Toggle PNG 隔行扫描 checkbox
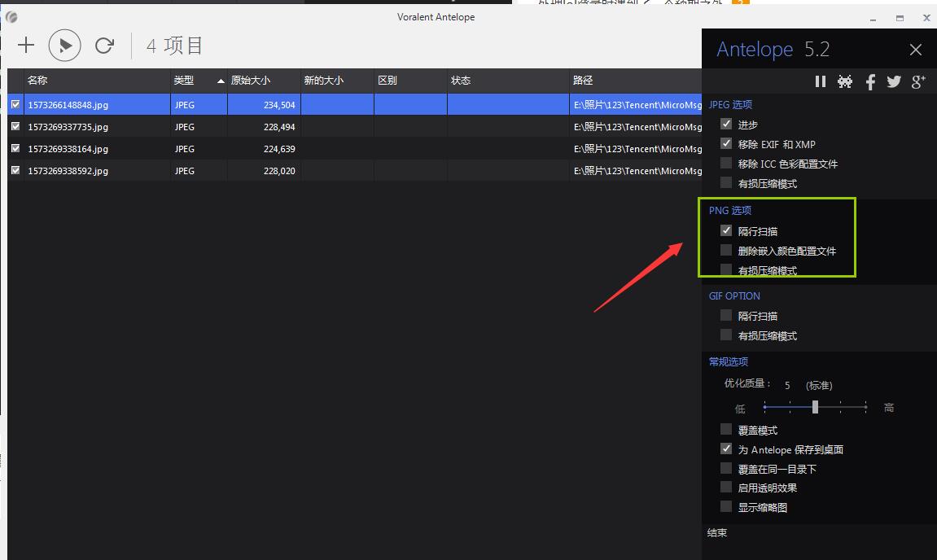The height and width of the screenshot is (560, 937). coord(726,230)
